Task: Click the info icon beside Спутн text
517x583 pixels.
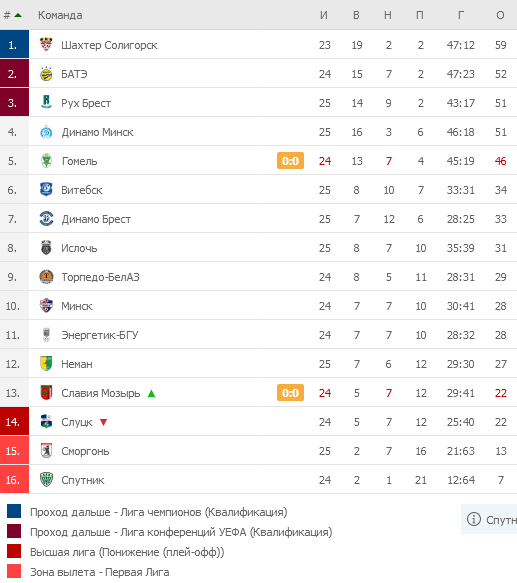Action: click(x=473, y=519)
